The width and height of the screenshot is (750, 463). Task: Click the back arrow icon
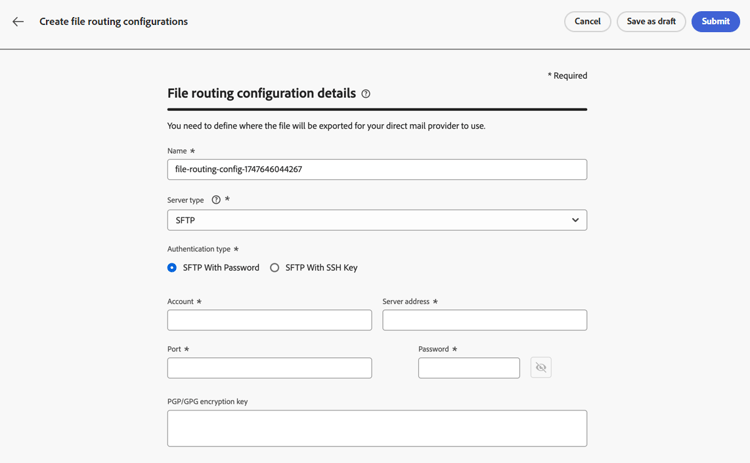click(18, 21)
